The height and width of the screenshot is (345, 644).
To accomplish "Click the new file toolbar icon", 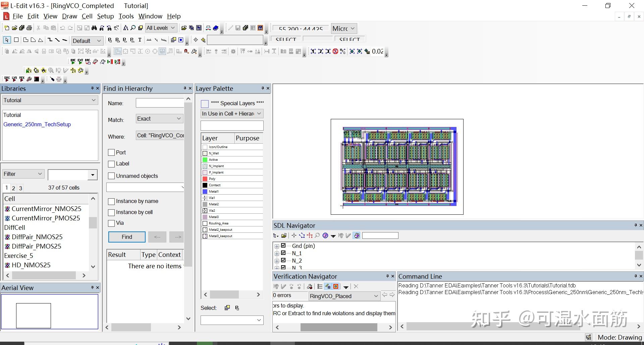I will tap(6, 28).
